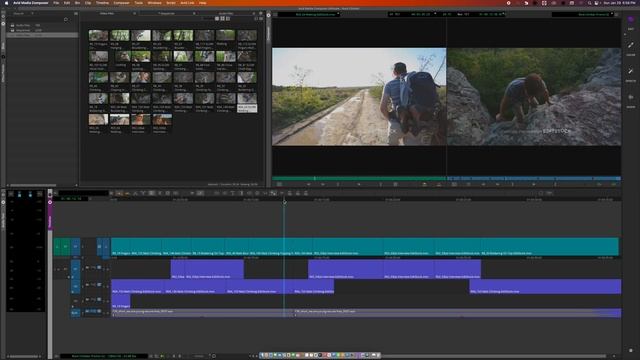
Task: Toggle the A2 record track selector
Action: coord(76,286)
